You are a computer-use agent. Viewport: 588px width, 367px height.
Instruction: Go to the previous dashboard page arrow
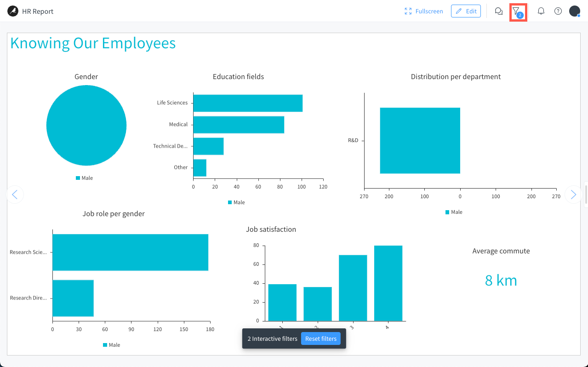[15, 195]
